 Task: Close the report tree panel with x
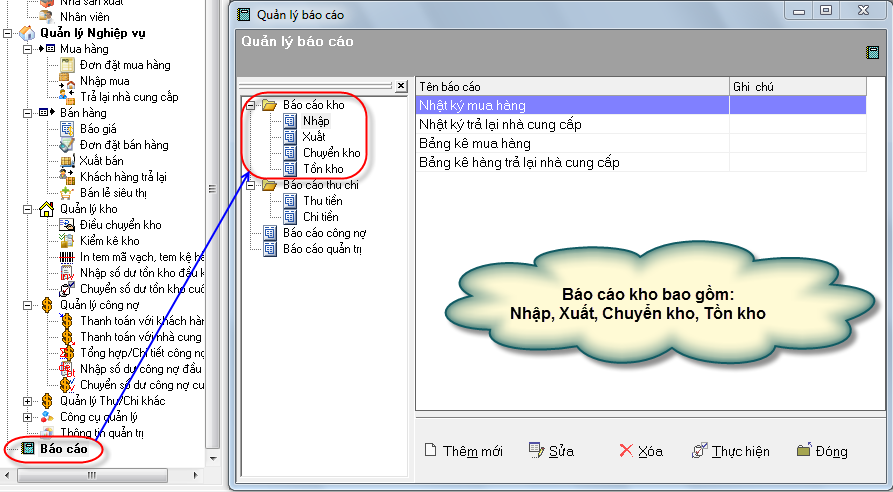click(x=401, y=87)
